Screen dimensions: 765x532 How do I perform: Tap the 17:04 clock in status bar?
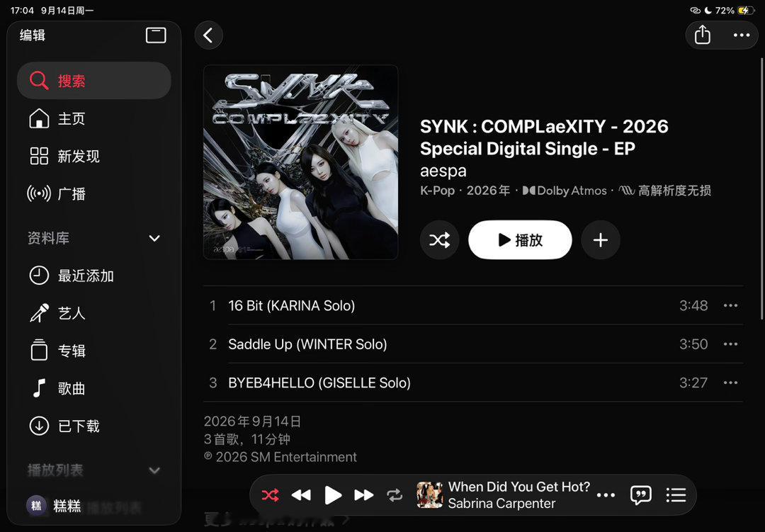[x=22, y=10]
